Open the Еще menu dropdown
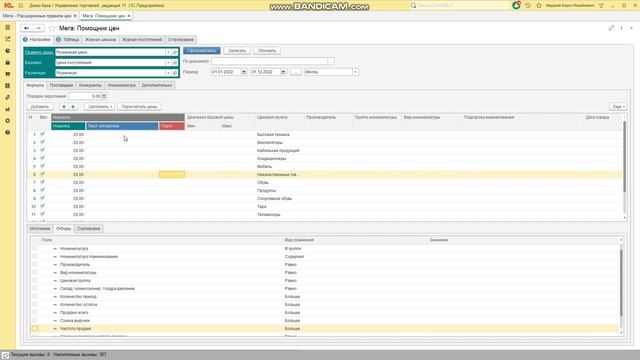Screen dimensions: 640x360 (618, 107)
